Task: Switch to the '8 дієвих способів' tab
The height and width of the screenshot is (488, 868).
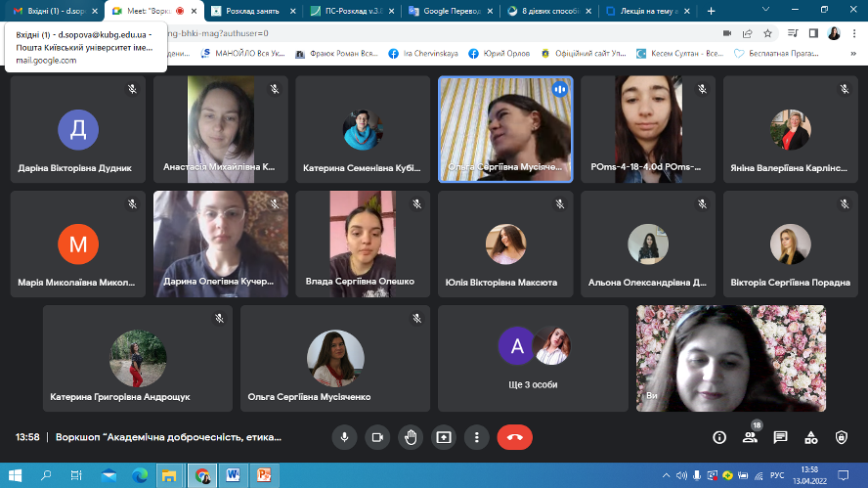Action: 549,11
